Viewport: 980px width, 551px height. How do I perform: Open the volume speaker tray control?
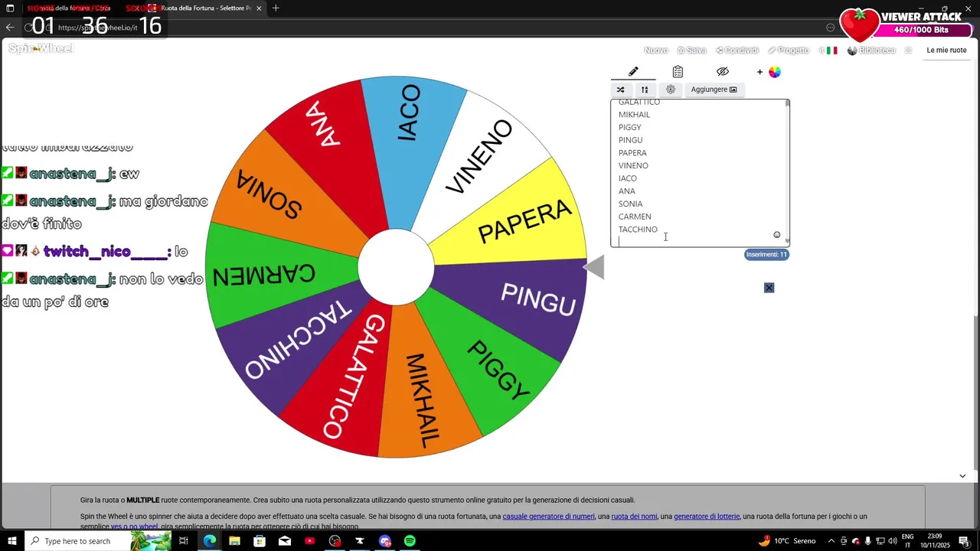tap(892, 541)
